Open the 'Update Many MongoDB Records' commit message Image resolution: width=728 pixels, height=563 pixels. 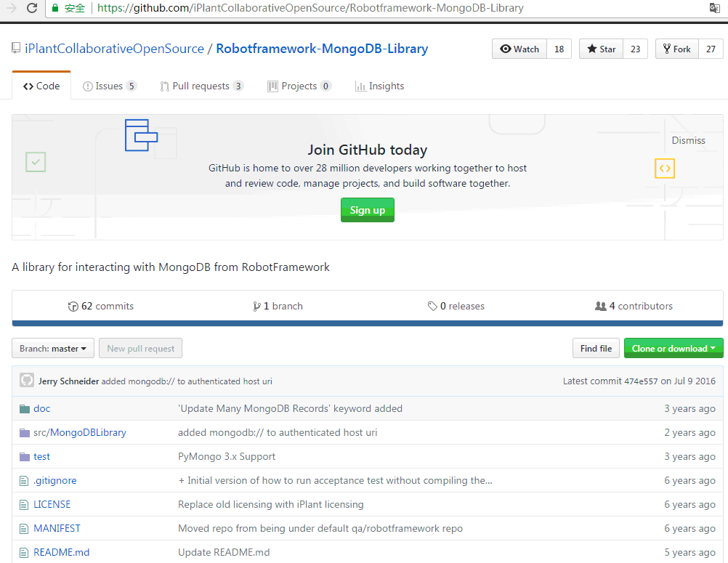point(290,409)
